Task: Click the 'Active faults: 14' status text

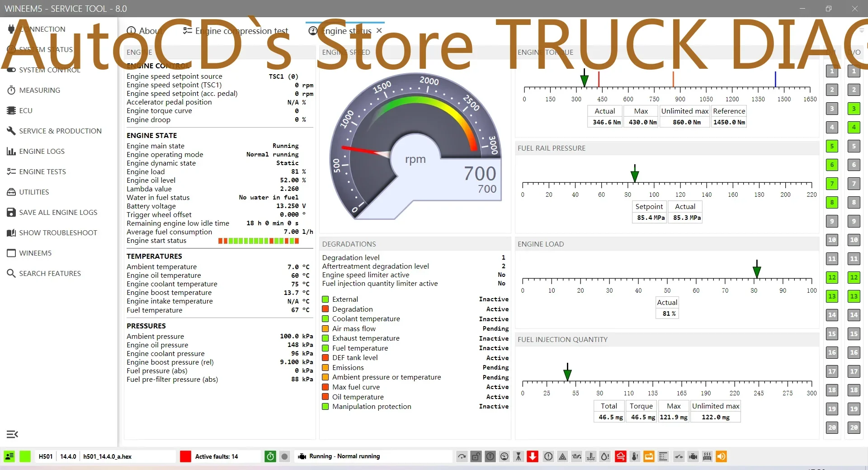Action: [217, 456]
